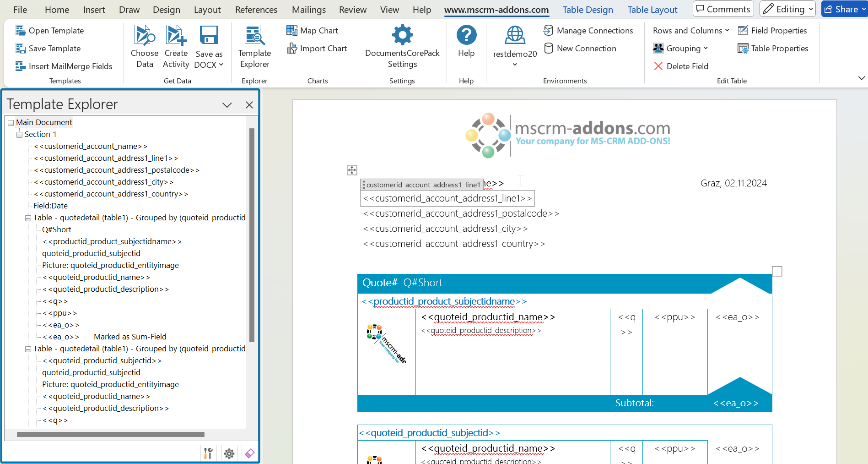Select quoteid_productid_name in the Template Explorer tree
Image resolution: width=868 pixels, height=464 pixels.
tap(97, 277)
